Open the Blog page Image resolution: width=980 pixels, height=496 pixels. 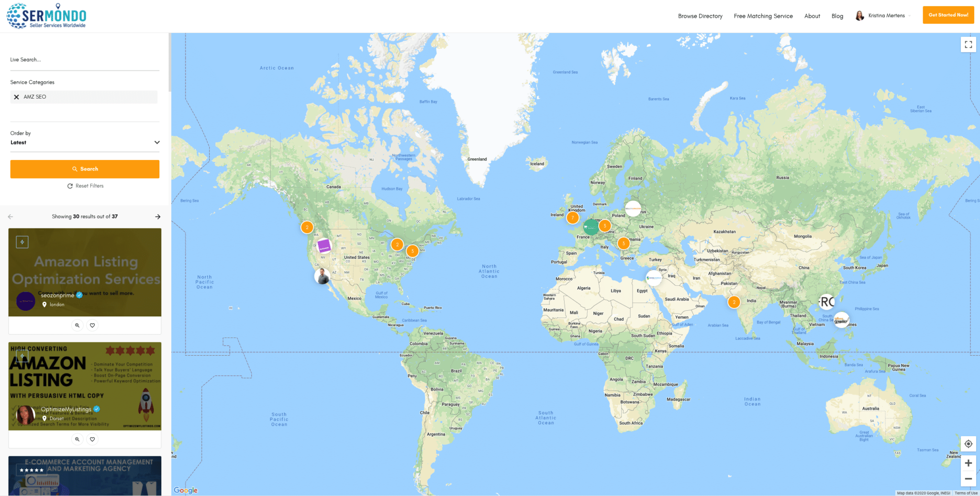(x=837, y=16)
